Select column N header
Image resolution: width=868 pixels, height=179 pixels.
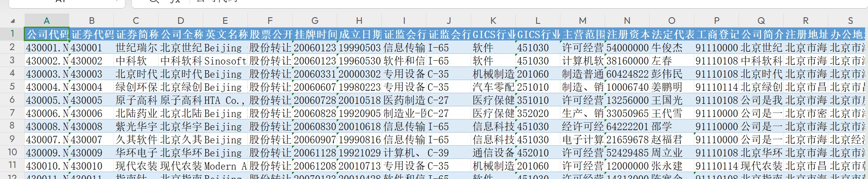click(627, 21)
